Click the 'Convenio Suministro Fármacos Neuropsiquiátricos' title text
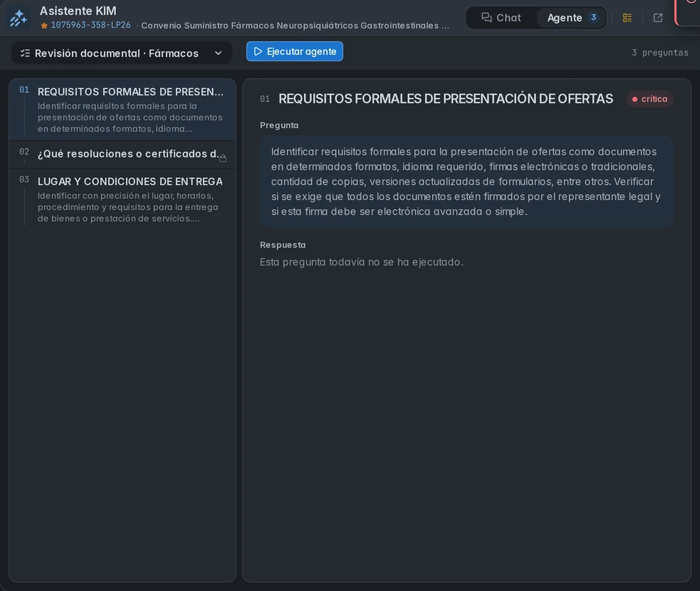700x591 pixels. pos(295,26)
